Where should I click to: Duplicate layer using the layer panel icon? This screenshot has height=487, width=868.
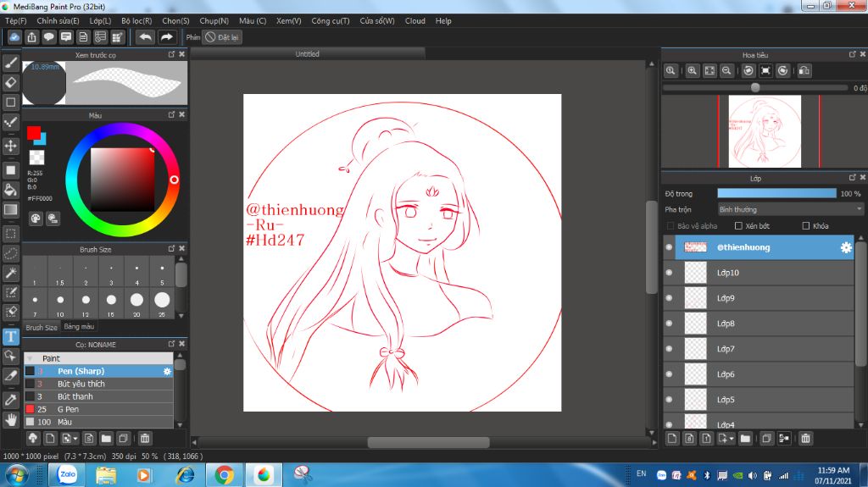click(766, 439)
